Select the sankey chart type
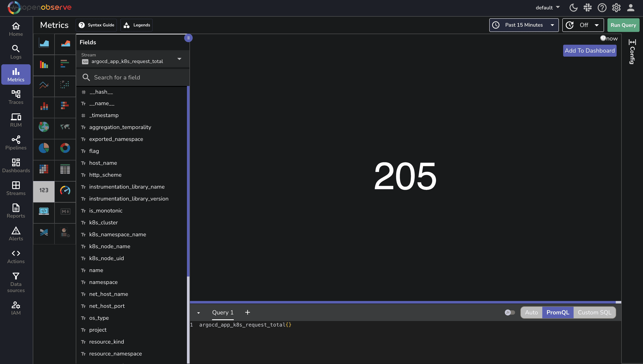This screenshot has height=364, width=643. [x=44, y=234]
